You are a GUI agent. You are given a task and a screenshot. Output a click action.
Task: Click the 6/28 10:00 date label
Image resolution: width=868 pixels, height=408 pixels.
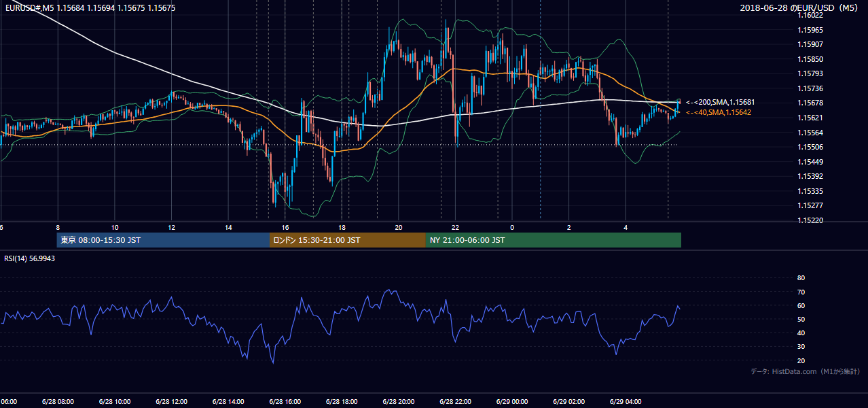115,402
